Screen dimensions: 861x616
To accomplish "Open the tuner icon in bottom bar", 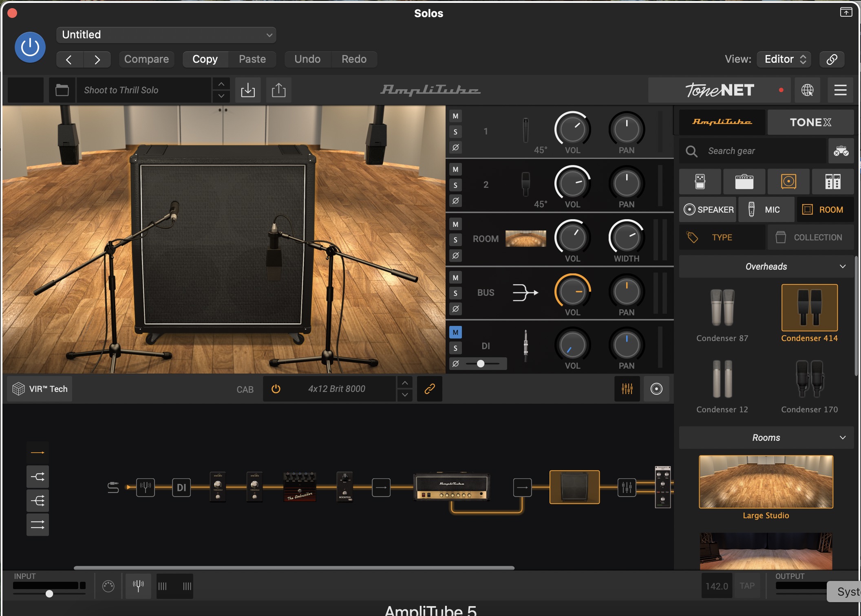I will [x=138, y=586].
